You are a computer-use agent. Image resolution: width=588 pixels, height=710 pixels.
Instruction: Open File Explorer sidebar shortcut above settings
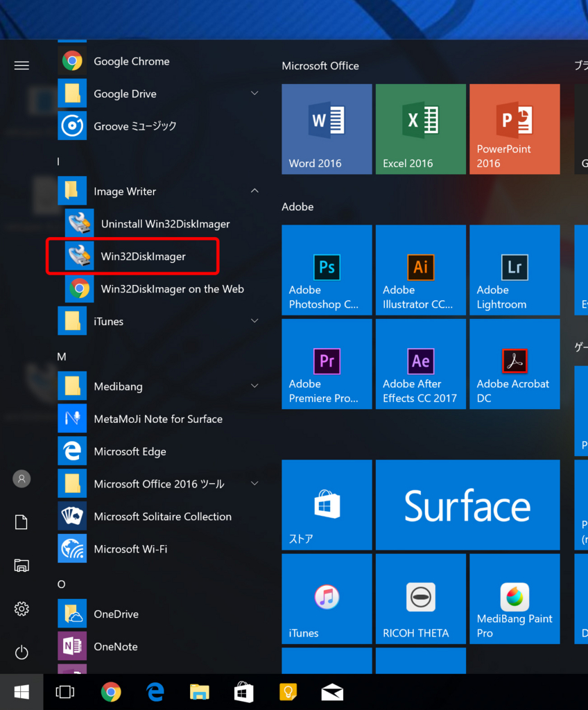tap(21, 566)
